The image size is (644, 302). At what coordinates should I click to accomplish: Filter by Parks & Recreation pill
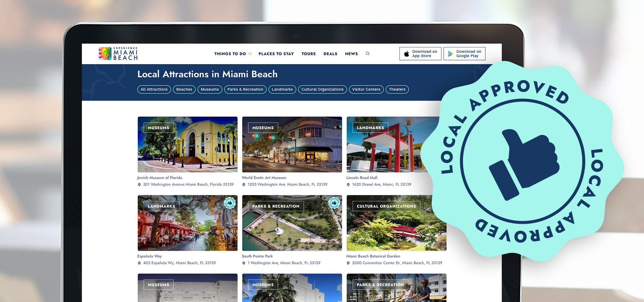click(x=245, y=89)
